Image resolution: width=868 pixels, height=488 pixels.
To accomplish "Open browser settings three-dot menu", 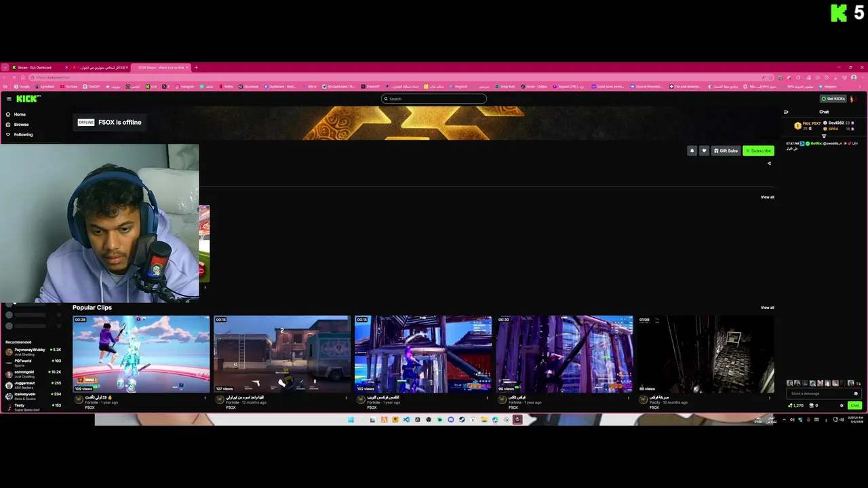I will 863,77.
